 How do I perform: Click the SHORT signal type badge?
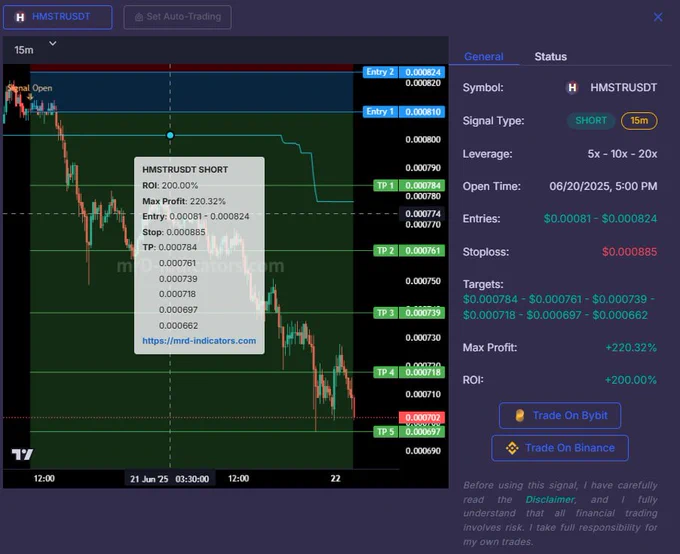coord(591,121)
